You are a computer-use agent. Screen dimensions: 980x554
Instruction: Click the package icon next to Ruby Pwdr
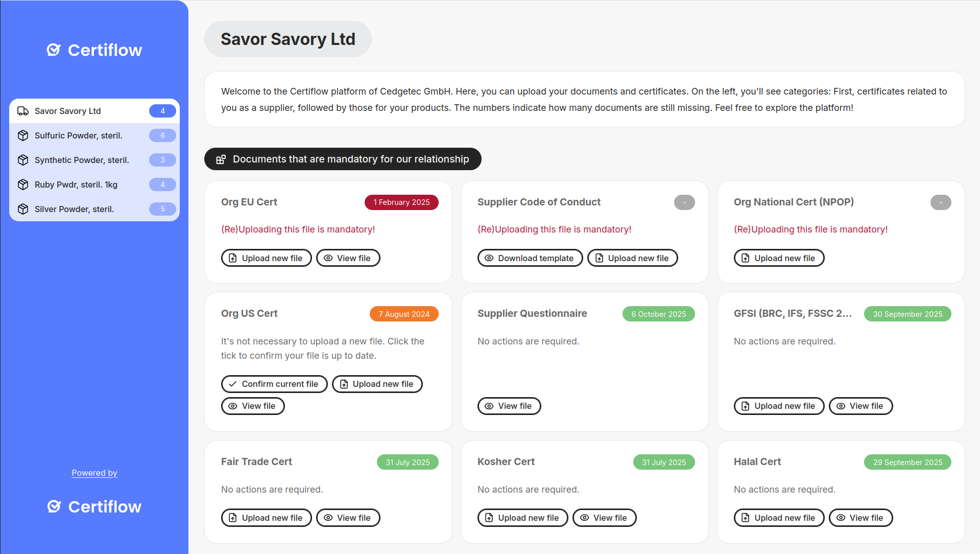(x=23, y=184)
